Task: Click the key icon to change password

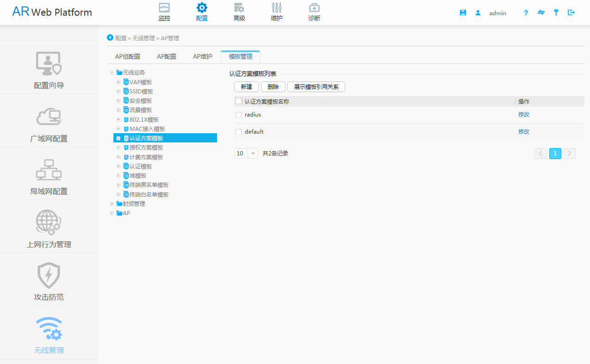Action: pyautogui.click(x=556, y=12)
